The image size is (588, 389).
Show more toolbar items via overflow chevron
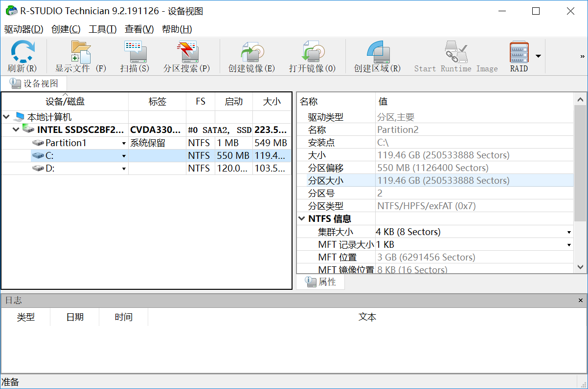click(x=583, y=56)
